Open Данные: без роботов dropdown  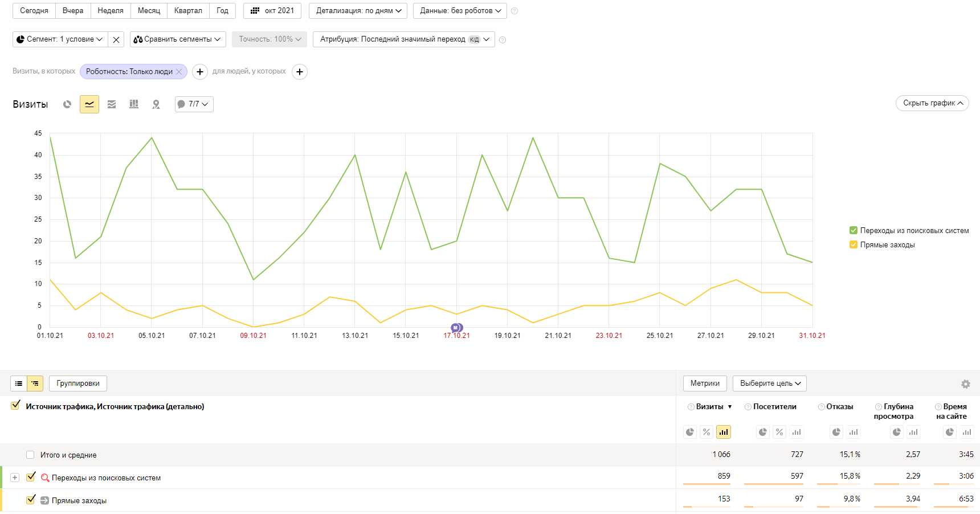pos(460,11)
